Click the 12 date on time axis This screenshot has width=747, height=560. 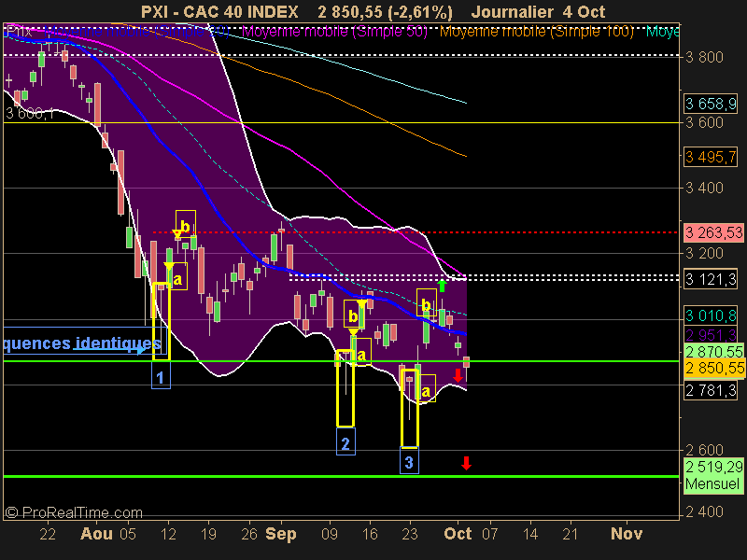(168, 534)
